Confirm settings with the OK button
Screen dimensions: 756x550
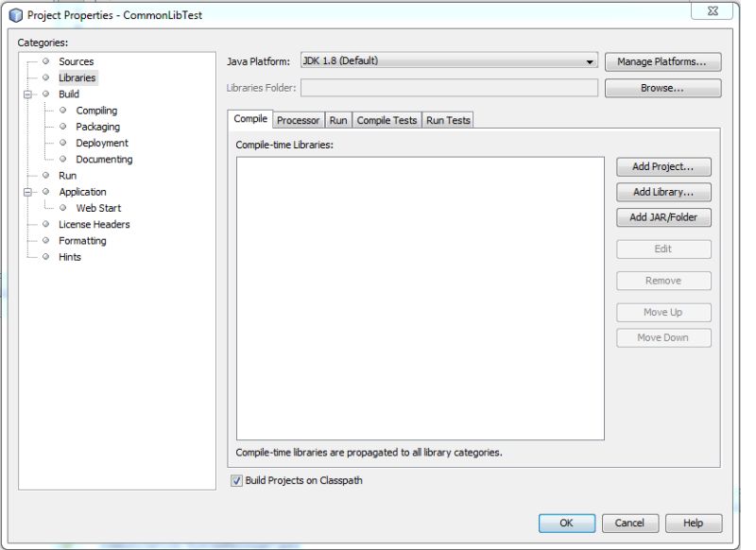coord(567,523)
